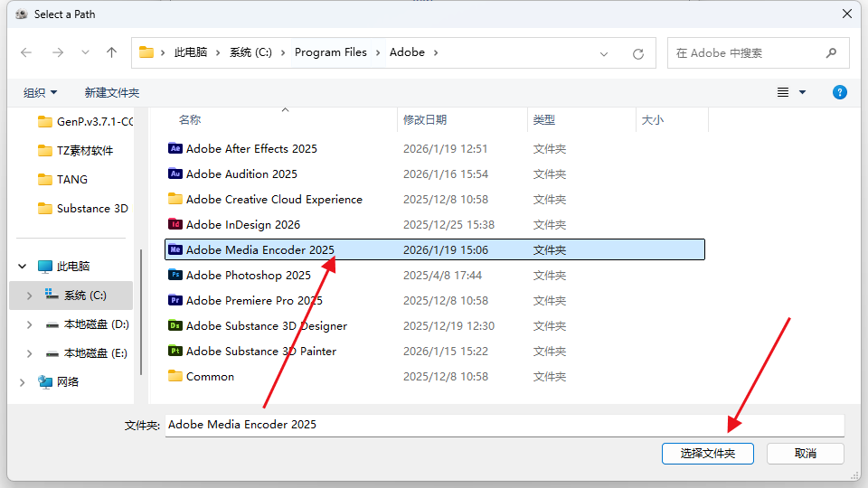This screenshot has width=868, height=488.
Task: Open the address bar history dropdown
Action: [604, 53]
